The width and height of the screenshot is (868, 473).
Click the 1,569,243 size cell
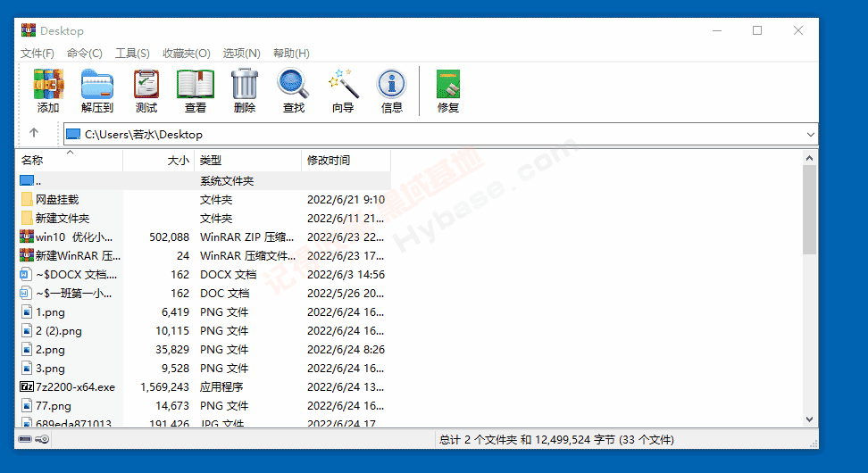tap(165, 386)
